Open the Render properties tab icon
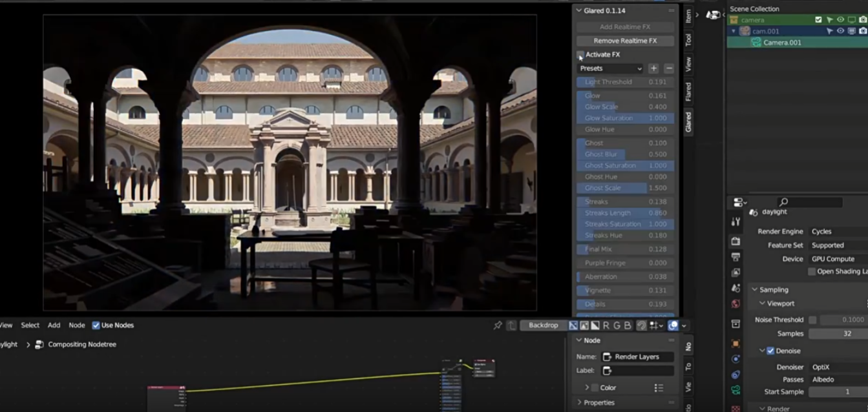The width and height of the screenshot is (868, 412). click(736, 241)
